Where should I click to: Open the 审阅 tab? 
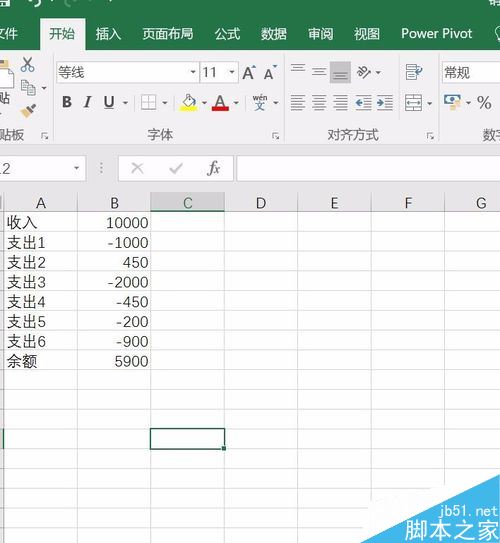(x=321, y=34)
